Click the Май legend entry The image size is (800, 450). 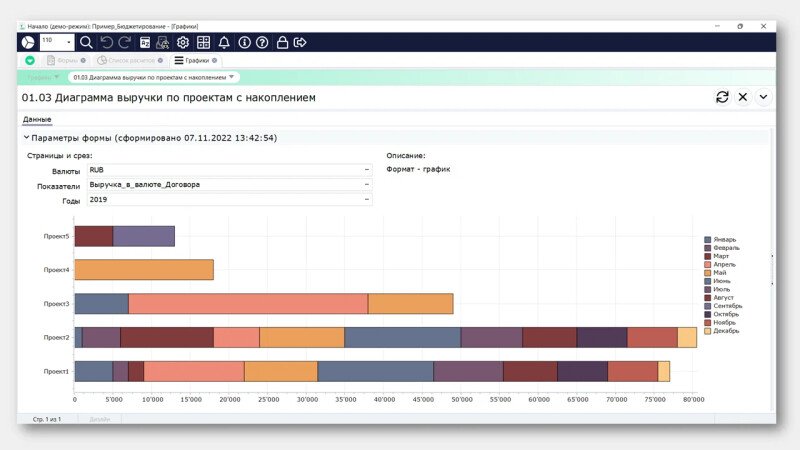(715, 272)
